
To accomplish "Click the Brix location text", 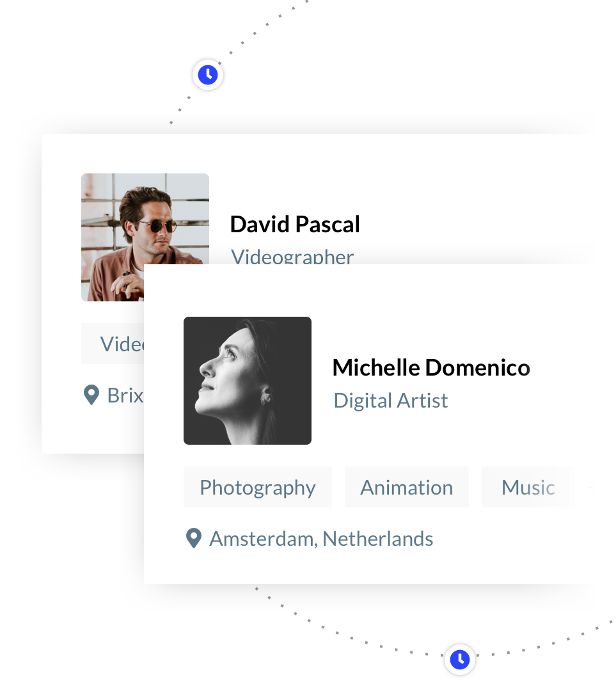I will 125,395.
